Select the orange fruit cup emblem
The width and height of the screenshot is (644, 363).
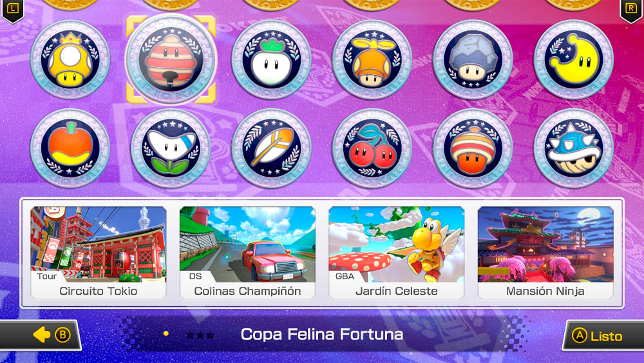[70, 148]
